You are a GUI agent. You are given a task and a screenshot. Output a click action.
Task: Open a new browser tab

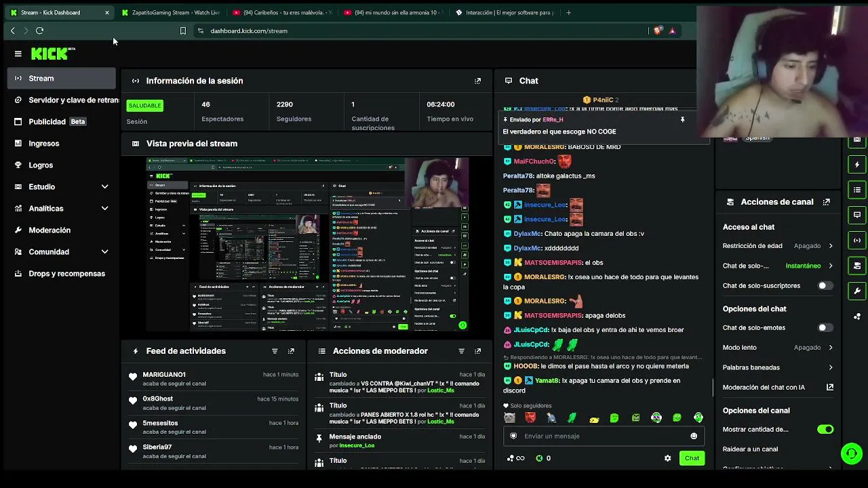click(x=568, y=12)
